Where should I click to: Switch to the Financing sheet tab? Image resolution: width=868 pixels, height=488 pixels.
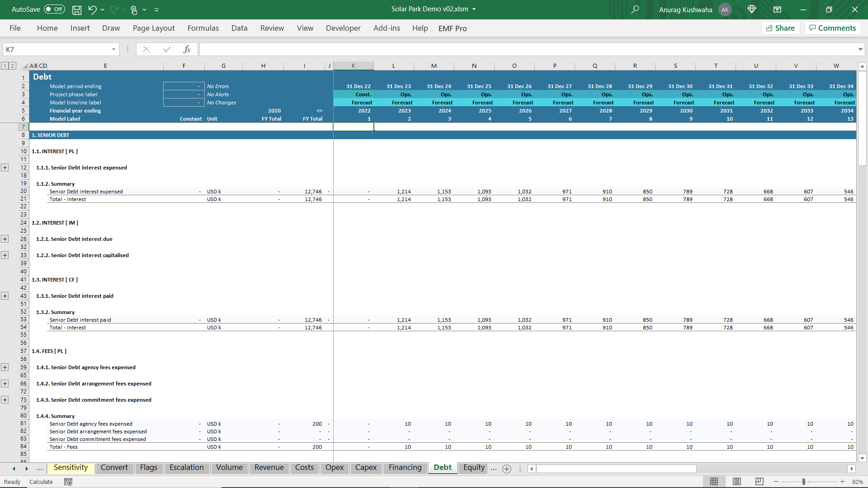(x=405, y=468)
